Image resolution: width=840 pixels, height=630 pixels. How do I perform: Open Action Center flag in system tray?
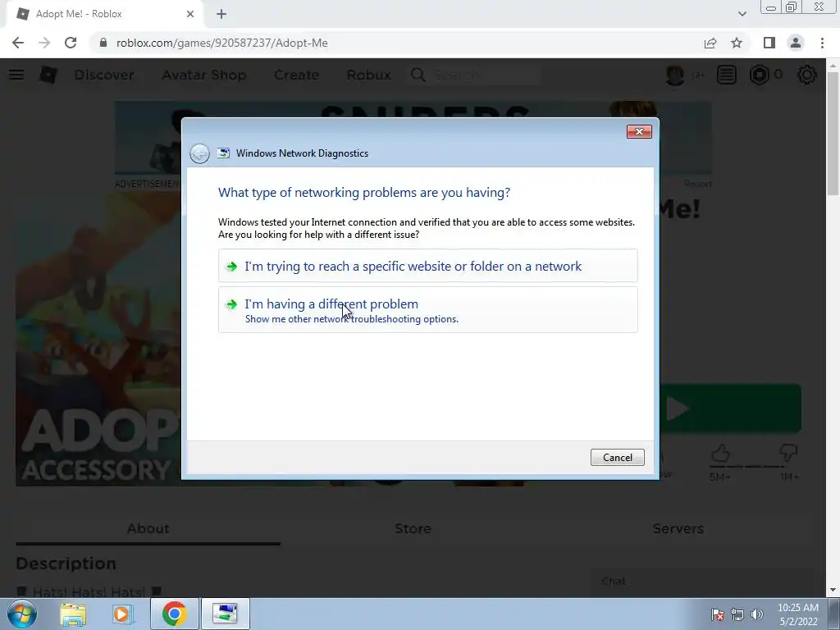coord(717,614)
